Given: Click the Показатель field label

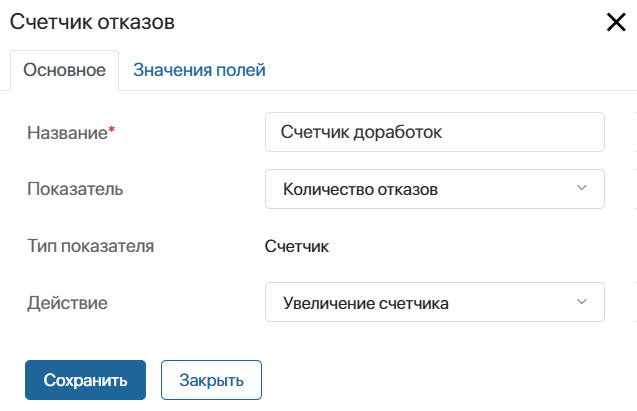Looking at the screenshot, I should tap(75, 189).
